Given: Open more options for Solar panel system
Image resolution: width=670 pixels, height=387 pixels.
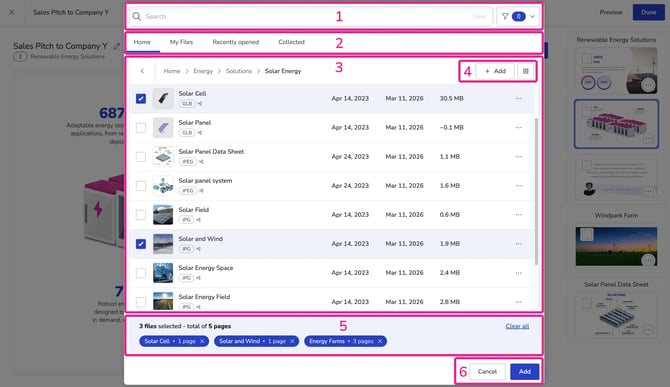Looking at the screenshot, I should coord(518,186).
